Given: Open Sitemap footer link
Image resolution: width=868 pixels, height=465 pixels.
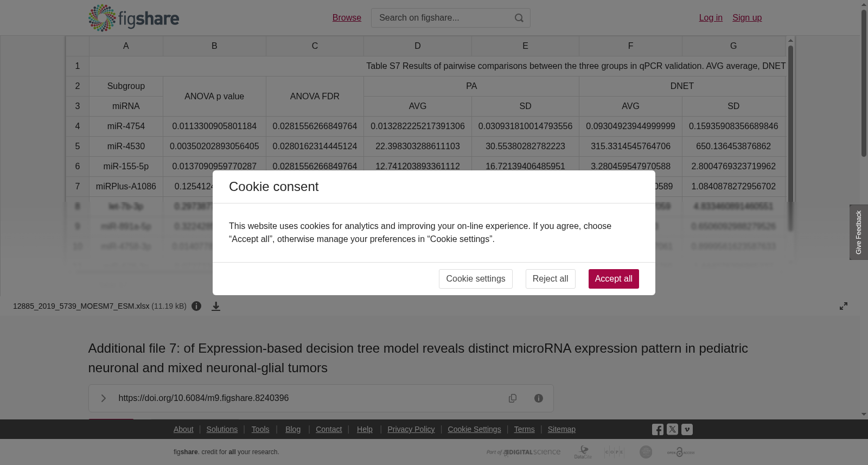Looking at the screenshot, I should (561, 429).
